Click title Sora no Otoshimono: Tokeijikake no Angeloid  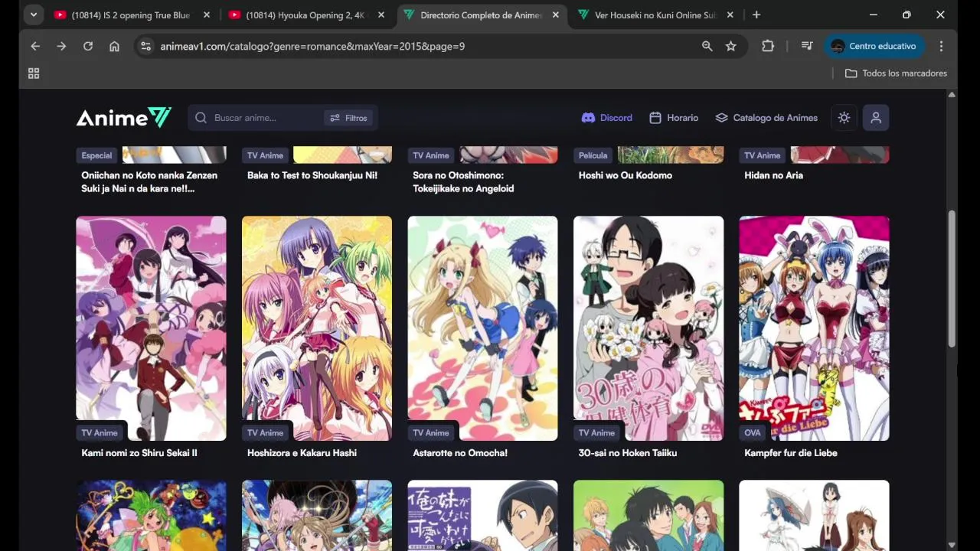click(x=463, y=182)
